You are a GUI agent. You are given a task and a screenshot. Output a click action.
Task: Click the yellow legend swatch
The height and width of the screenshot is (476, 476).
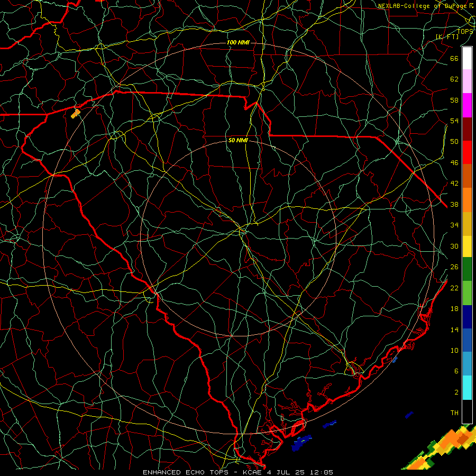click(467, 246)
